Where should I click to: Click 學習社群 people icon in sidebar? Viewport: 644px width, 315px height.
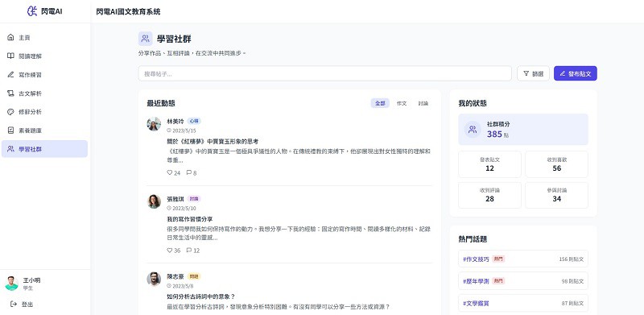coord(10,149)
